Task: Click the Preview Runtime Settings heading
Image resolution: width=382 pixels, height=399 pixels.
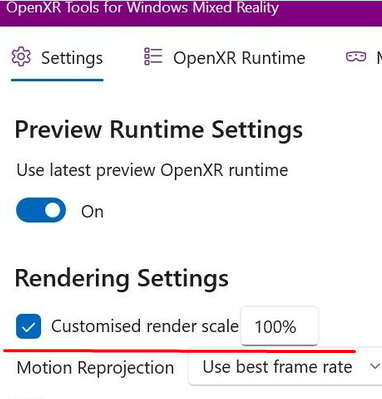Action: [x=159, y=130]
